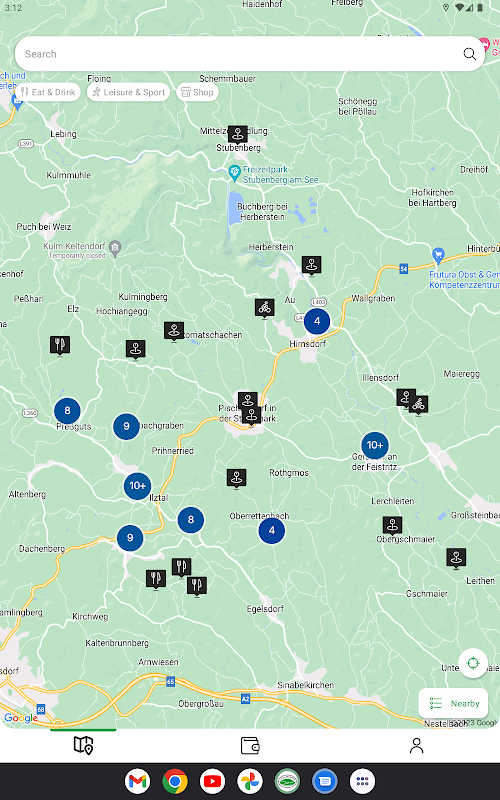
Task: Open the Google logo link on map
Action: click(21, 718)
